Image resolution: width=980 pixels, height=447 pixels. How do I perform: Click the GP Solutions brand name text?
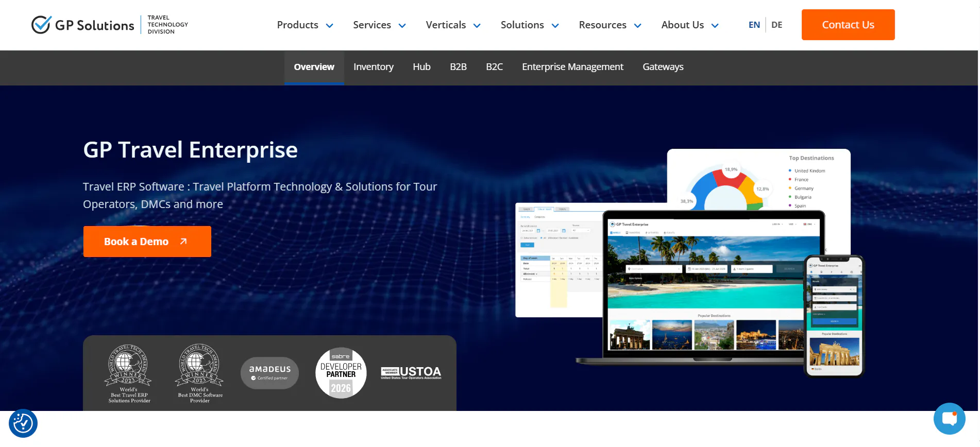click(x=95, y=25)
